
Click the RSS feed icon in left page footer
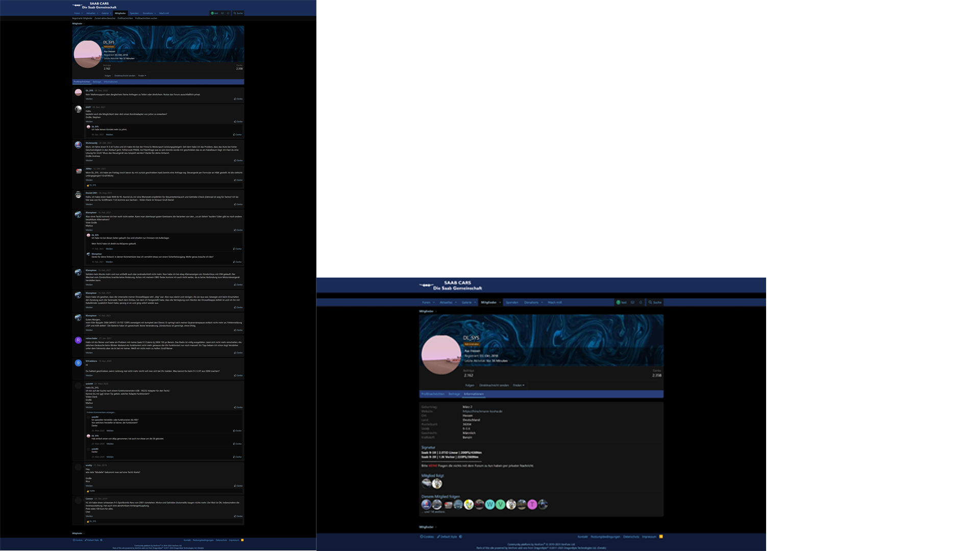(242, 540)
